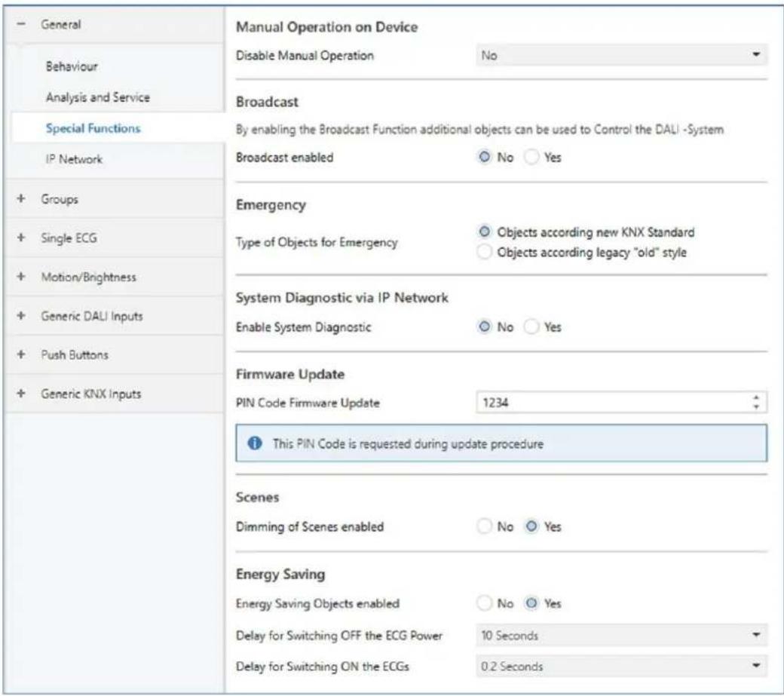This screenshot has width=784, height=696.
Task: Click the Generic DALI Inputs label
Action: (x=92, y=316)
